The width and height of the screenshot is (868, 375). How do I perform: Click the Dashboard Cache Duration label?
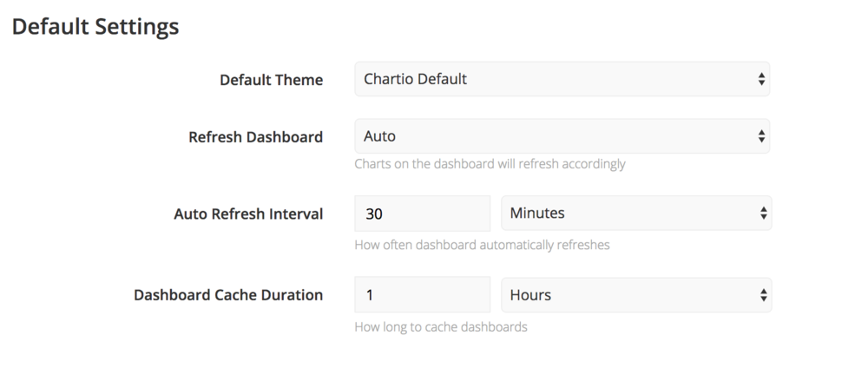click(228, 294)
